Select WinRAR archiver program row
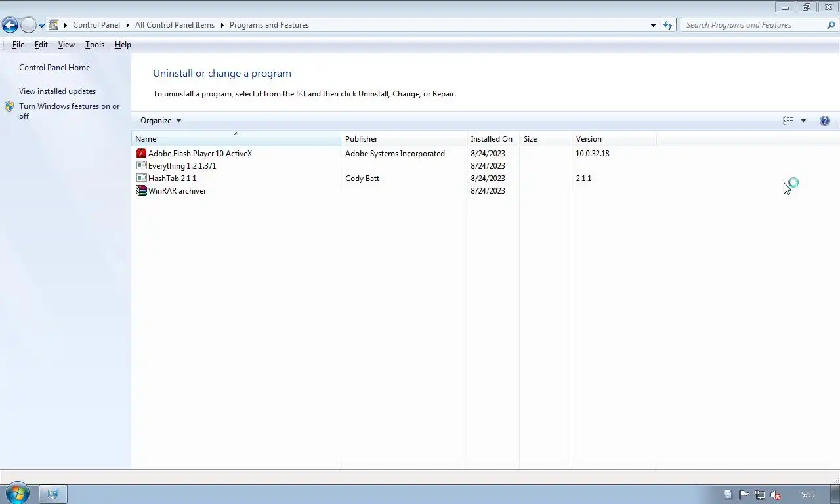Screen dimensions: 840x504 (394, 191)
